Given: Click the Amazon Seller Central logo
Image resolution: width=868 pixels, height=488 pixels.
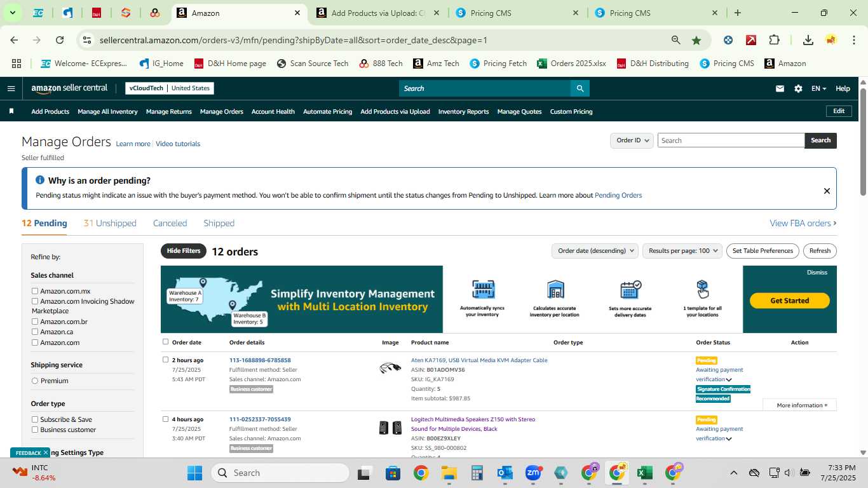Looking at the screenshot, I should (69, 88).
